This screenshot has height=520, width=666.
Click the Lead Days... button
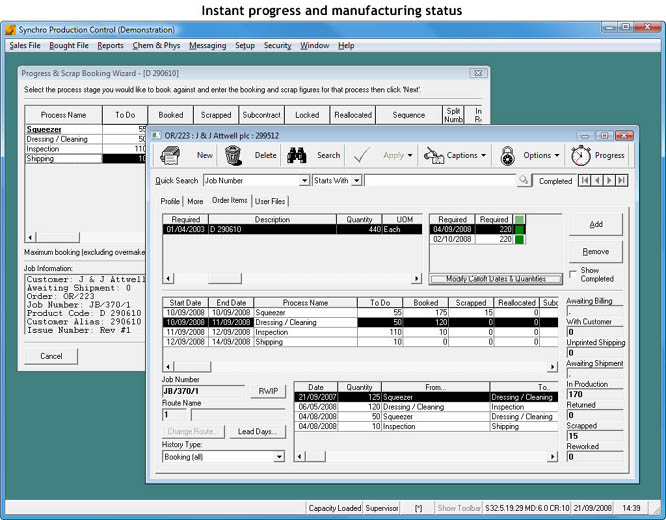[257, 432]
